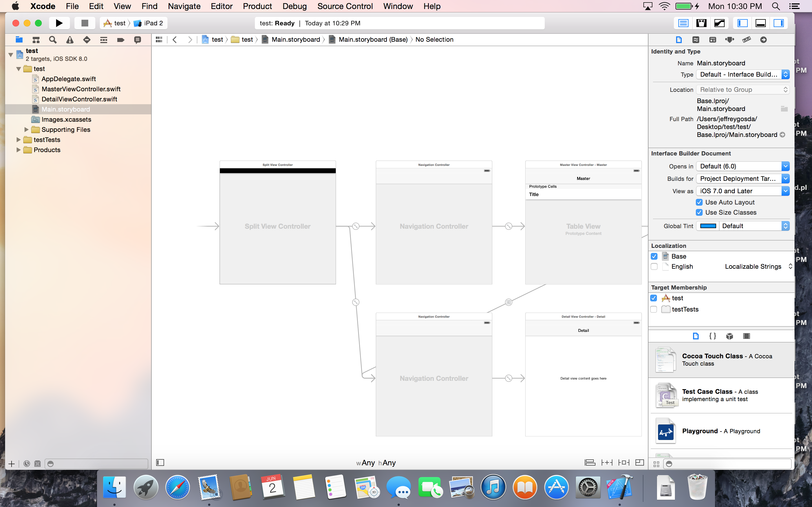This screenshot has width=812, height=507.
Task: Open the 'View as' iOS version dropdown
Action: (x=743, y=191)
